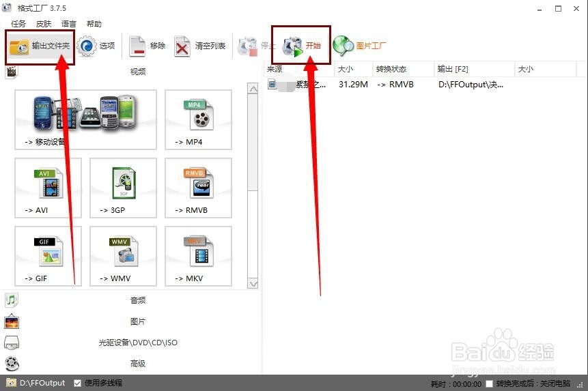Click the 转换状态 column header
The height and width of the screenshot is (391, 588).
(x=403, y=69)
